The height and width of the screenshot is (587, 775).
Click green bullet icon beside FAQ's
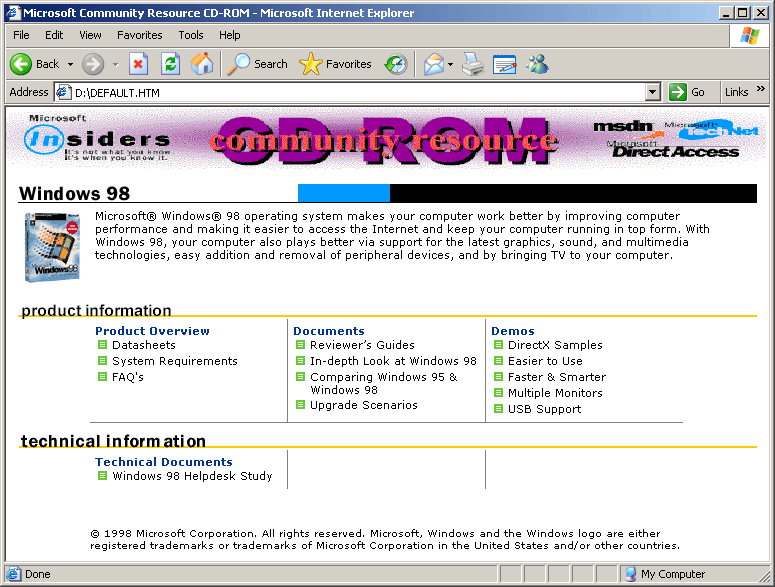pos(102,377)
